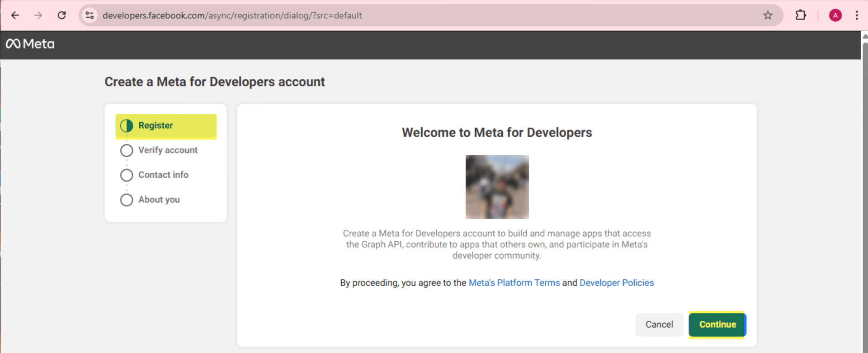The width and height of the screenshot is (868, 353).
Task: Click 'Create a Meta for Developers account' title
Action: pos(215,82)
